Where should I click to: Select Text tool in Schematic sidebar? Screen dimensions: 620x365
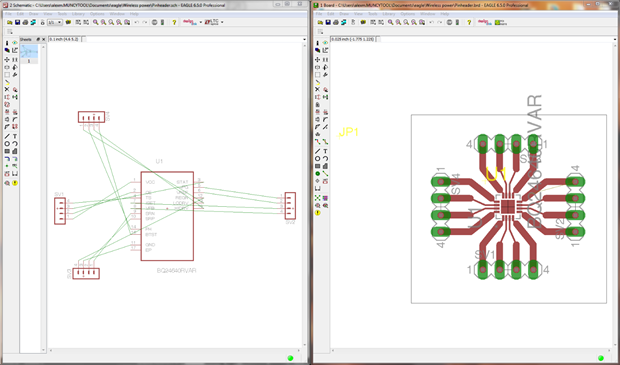tap(15, 136)
